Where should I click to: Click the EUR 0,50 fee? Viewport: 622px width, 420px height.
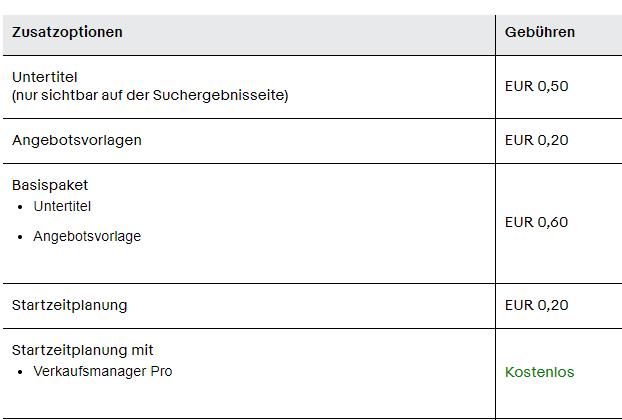[536, 86]
